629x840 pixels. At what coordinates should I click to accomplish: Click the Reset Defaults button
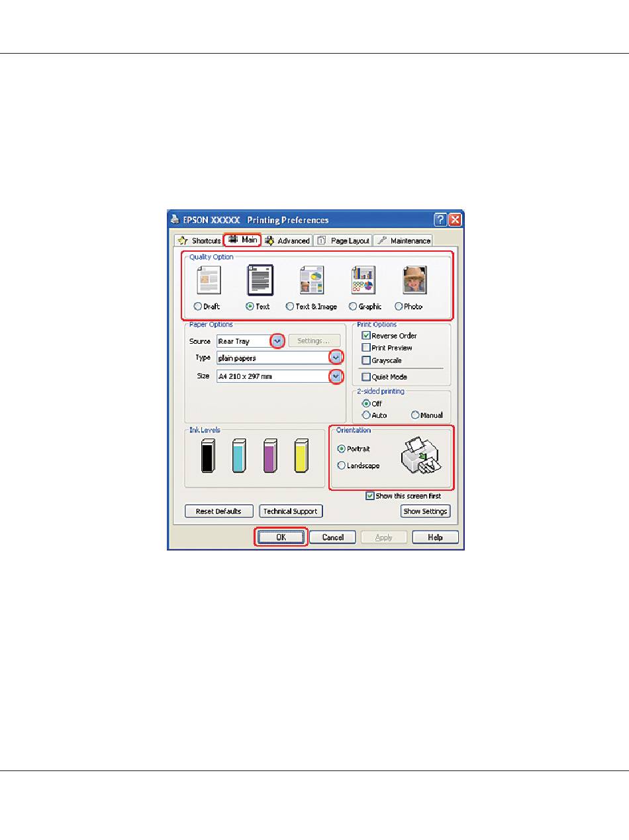(x=218, y=511)
